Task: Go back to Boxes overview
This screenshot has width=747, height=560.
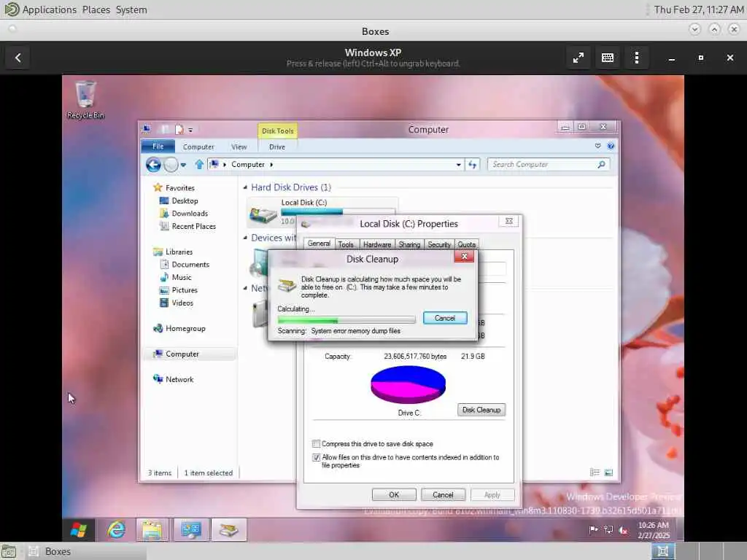Action: click(18, 58)
